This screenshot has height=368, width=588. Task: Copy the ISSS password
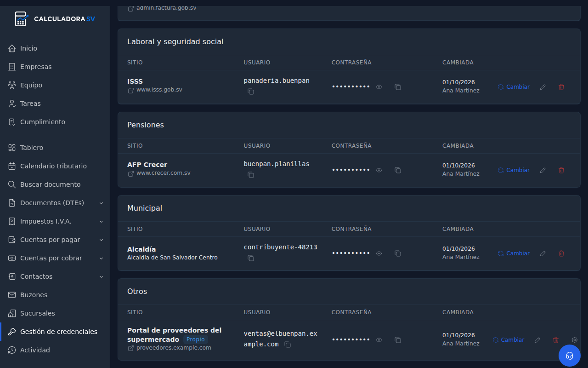pos(398,87)
